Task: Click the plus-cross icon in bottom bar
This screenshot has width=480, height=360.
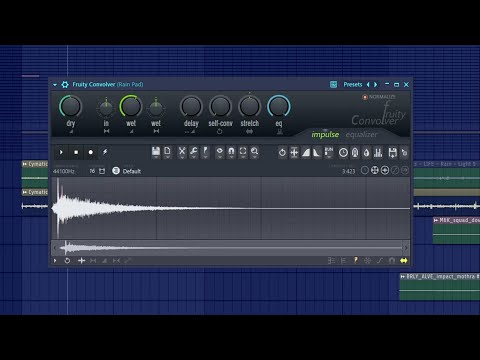Action: click(81, 261)
